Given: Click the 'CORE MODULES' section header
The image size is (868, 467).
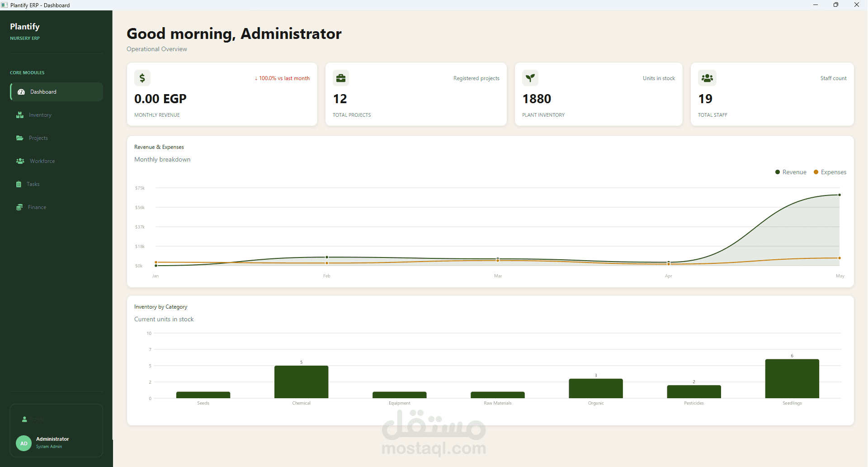Looking at the screenshot, I should [27, 72].
